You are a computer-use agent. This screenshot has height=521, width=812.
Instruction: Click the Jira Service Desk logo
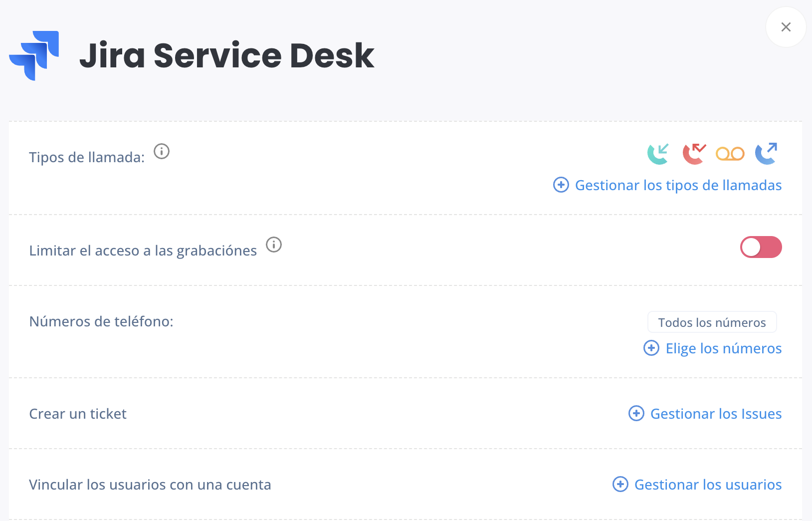pyautogui.click(x=34, y=55)
